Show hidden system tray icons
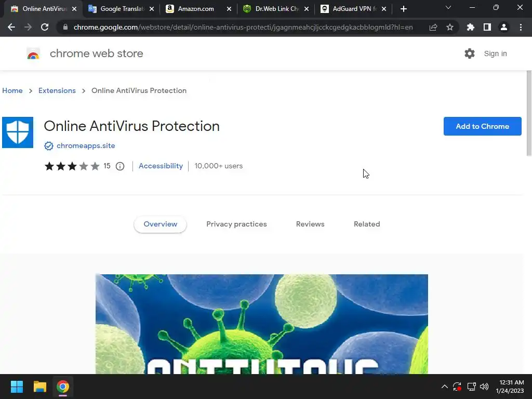 445,387
